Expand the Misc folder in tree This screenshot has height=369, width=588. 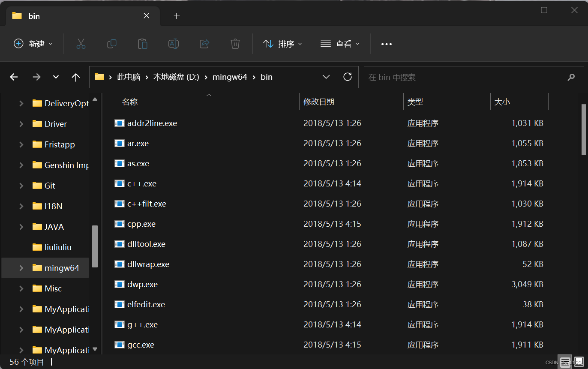tap(21, 288)
